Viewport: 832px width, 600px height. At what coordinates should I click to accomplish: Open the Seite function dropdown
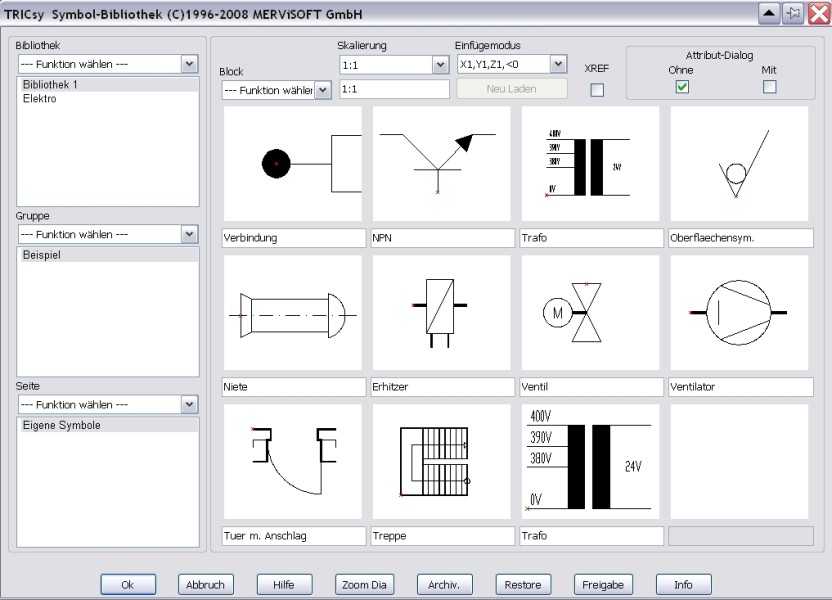coord(108,405)
